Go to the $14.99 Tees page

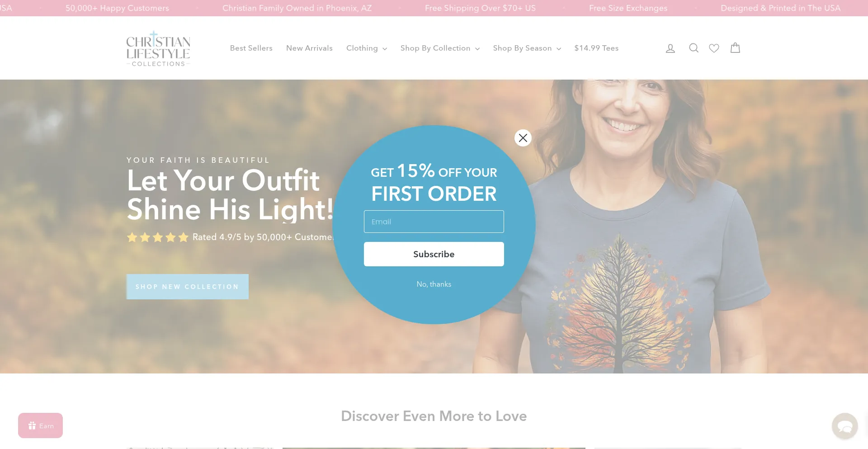click(x=596, y=48)
